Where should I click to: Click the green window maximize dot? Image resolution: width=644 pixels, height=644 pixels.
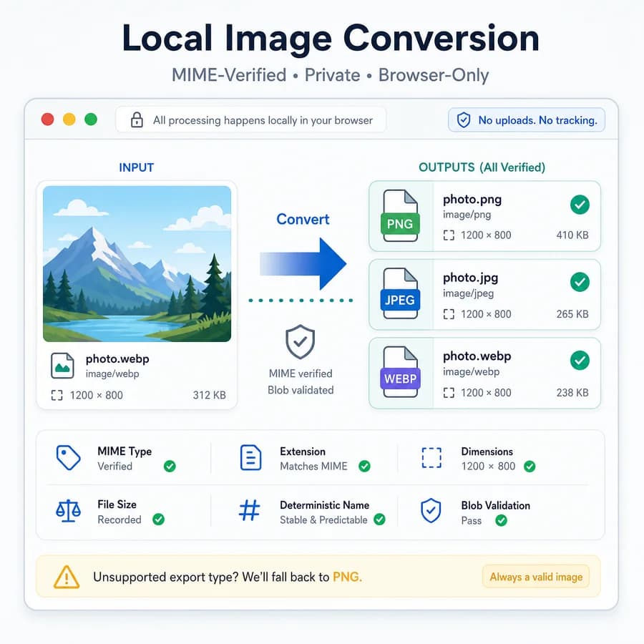coord(91,119)
